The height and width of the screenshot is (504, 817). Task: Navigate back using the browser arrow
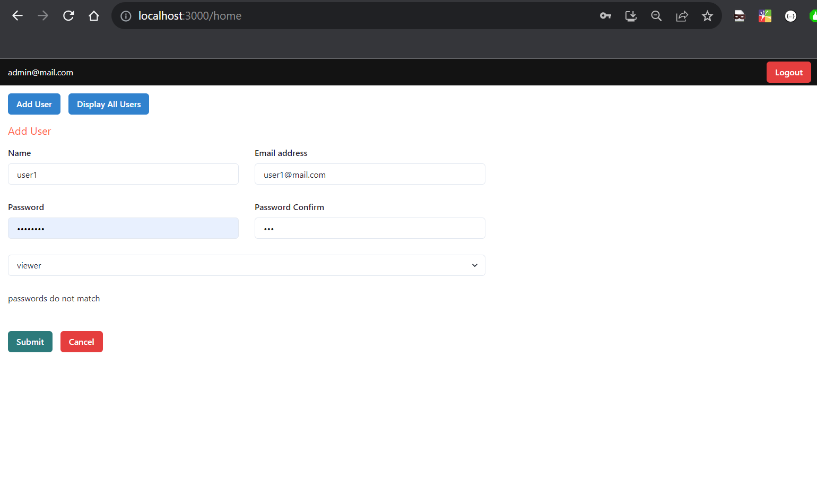point(18,15)
